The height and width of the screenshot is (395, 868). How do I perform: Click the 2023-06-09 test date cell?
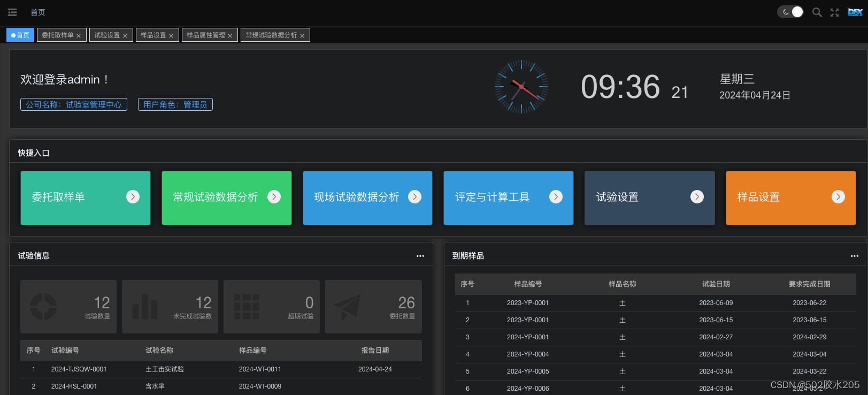tap(716, 303)
